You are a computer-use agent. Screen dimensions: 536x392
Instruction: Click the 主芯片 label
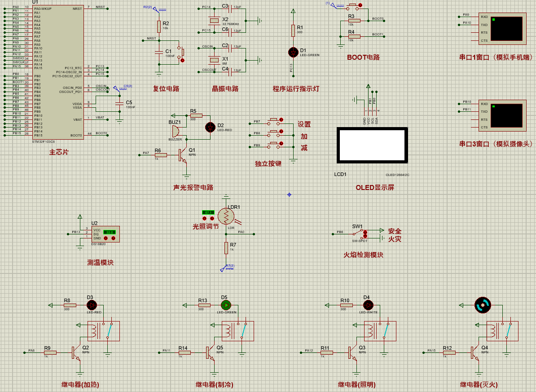(59, 152)
